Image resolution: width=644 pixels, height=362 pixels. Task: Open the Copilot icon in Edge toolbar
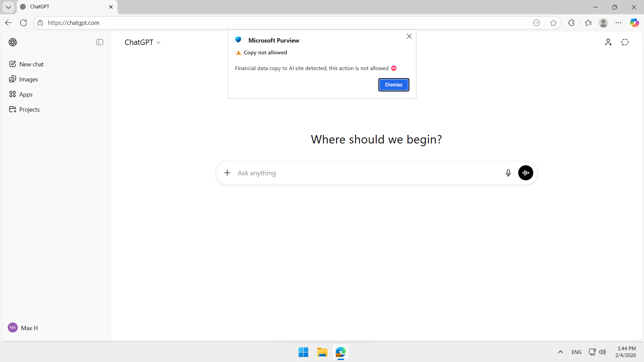pyautogui.click(x=634, y=23)
